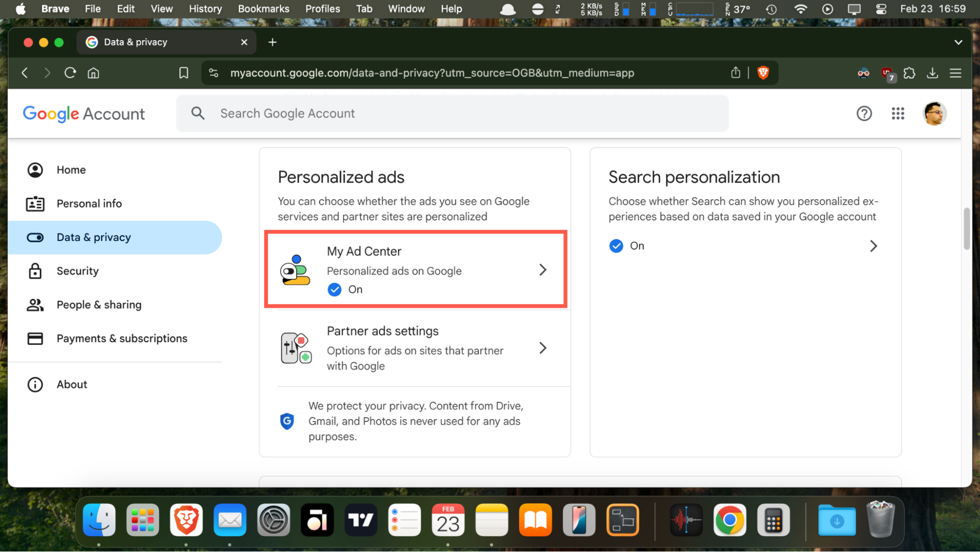Click the search magnifier icon
The height and width of the screenshot is (552, 980).
(198, 113)
